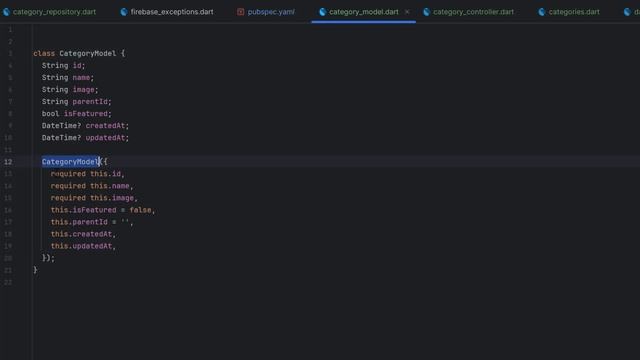Click 'this.updatedAt,' parameter
640x360 pixels.
tap(83, 246)
